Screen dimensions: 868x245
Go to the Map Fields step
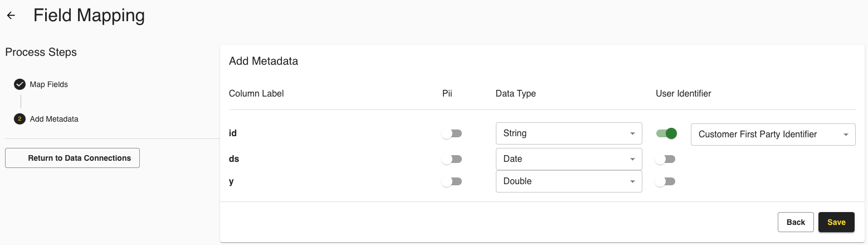pos(48,84)
